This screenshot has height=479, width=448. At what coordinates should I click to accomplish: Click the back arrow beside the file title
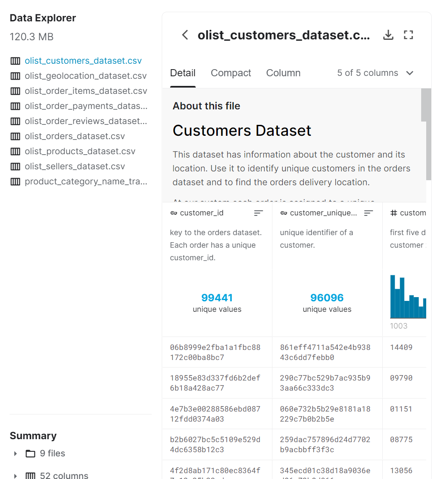click(x=185, y=35)
